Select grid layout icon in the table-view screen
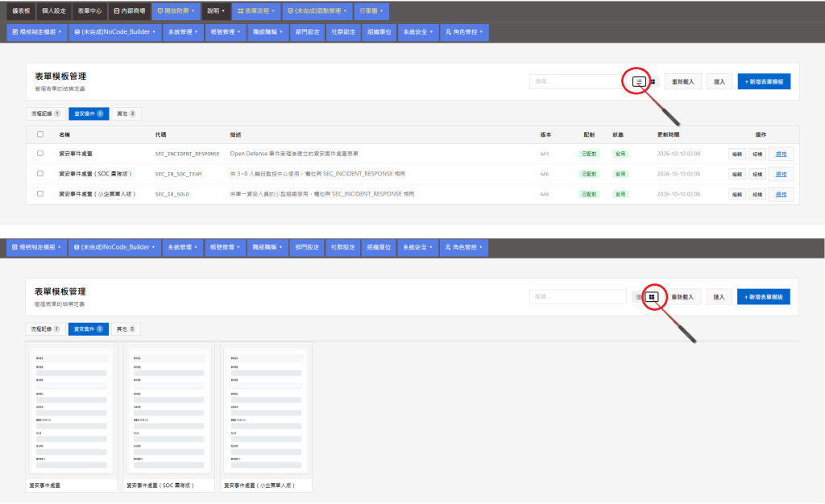The width and height of the screenshot is (825, 504). tap(653, 81)
